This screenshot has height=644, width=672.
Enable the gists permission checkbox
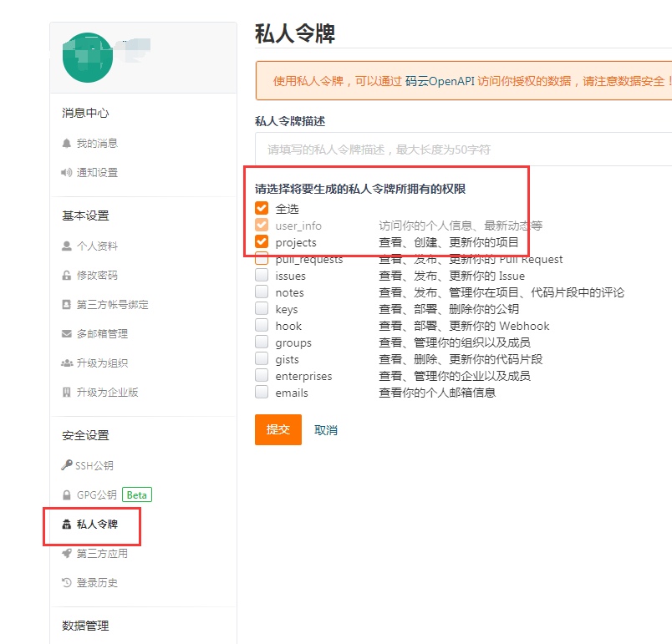point(262,358)
